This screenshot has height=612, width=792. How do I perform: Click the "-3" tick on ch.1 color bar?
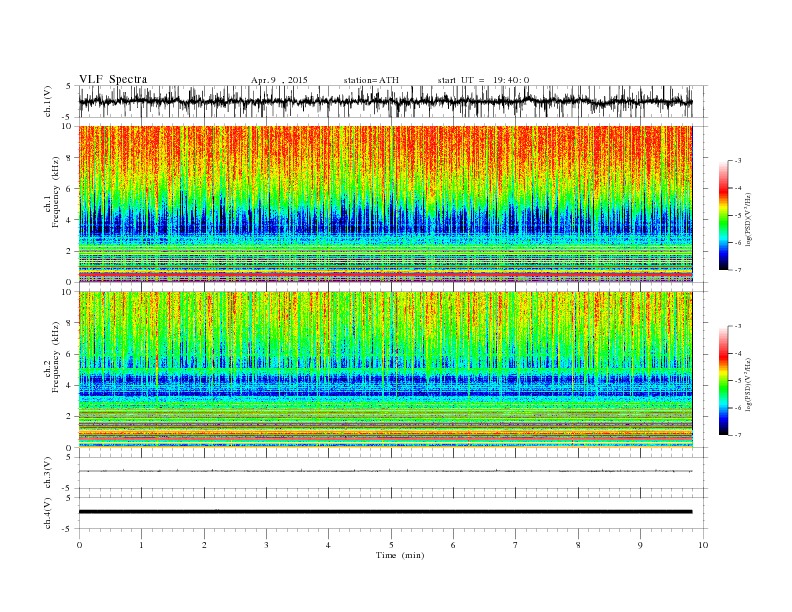click(x=738, y=161)
